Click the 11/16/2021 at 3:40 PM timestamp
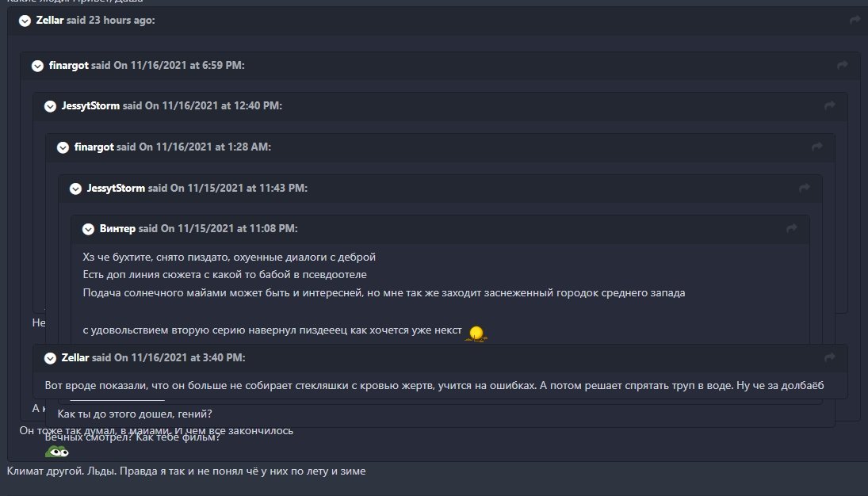This screenshot has height=496, width=868. click(x=187, y=358)
